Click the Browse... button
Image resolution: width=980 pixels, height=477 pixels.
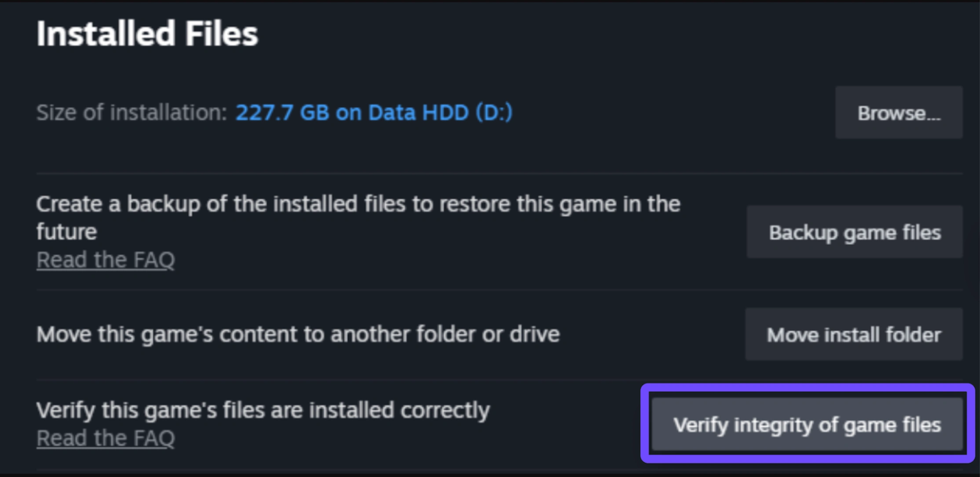[899, 113]
